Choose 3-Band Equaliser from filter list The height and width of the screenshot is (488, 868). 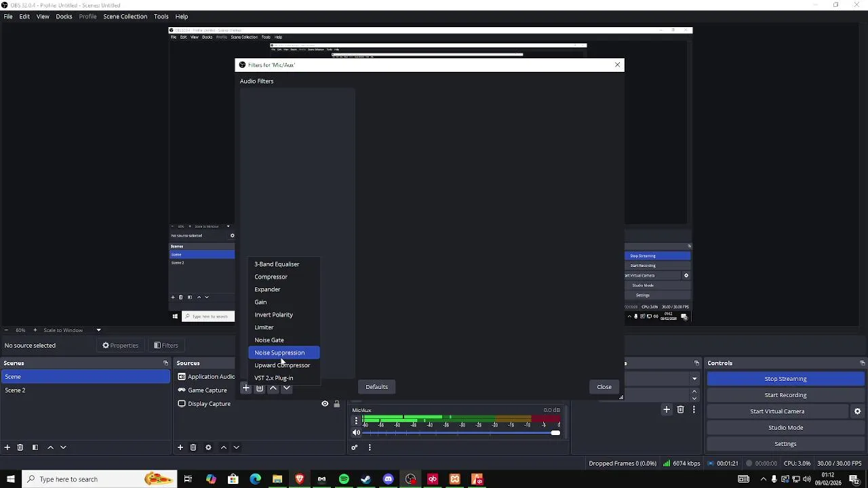click(283, 264)
